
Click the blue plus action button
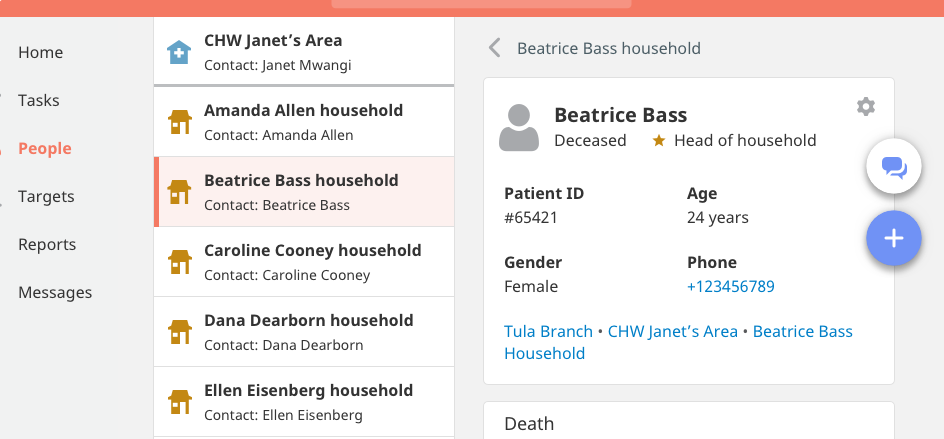(x=893, y=238)
